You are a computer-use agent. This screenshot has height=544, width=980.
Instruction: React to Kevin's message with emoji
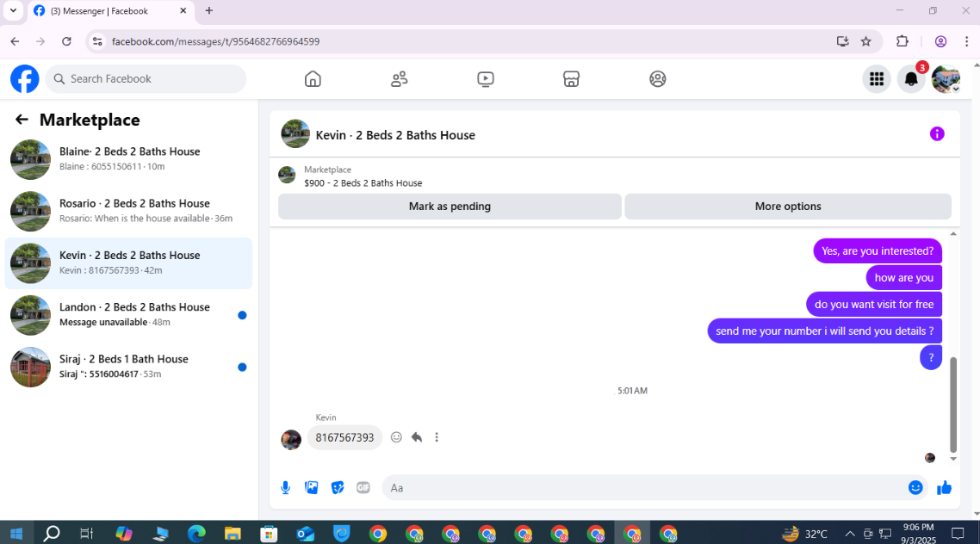[x=396, y=437]
